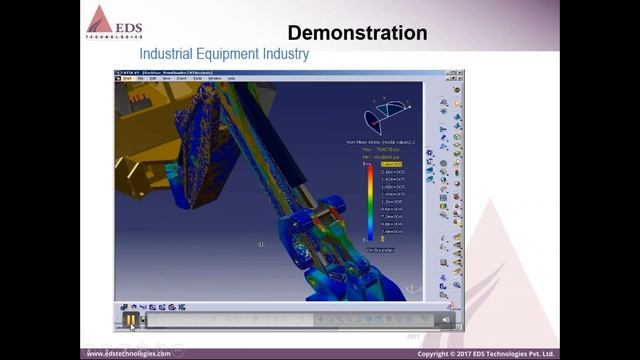
Task: Click the Min stress value text
Action: (381, 157)
